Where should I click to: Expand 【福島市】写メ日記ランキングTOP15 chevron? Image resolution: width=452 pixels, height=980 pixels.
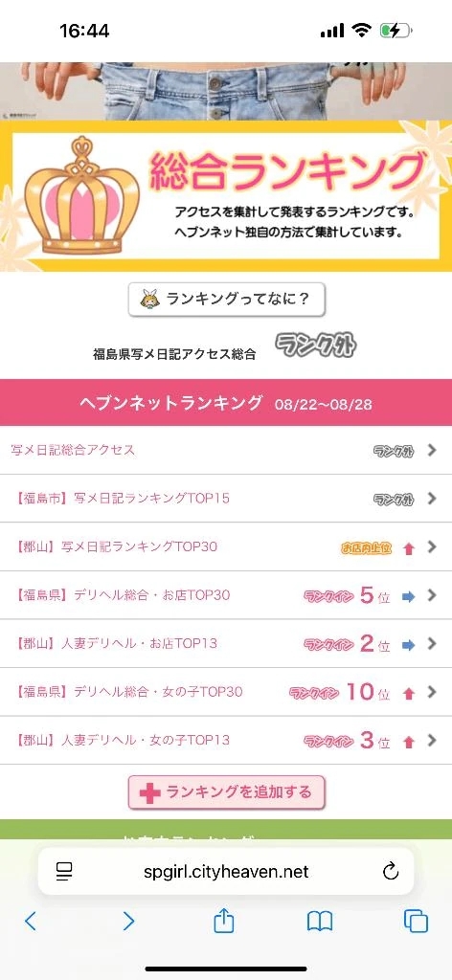point(431,498)
